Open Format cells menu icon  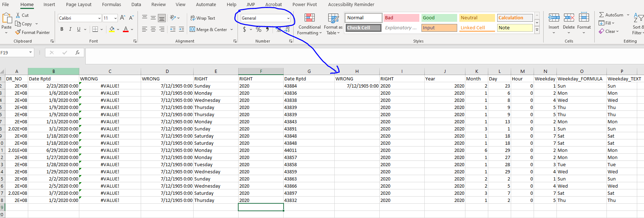(584, 18)
